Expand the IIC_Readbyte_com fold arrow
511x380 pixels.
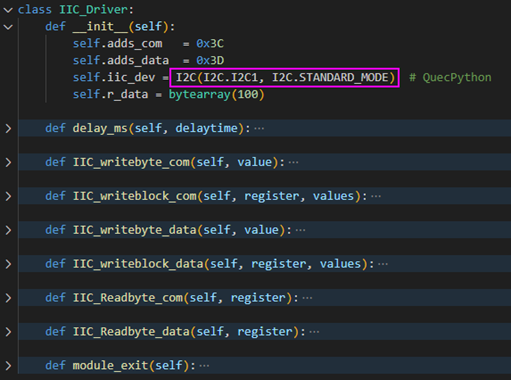[x=8, y=298]
